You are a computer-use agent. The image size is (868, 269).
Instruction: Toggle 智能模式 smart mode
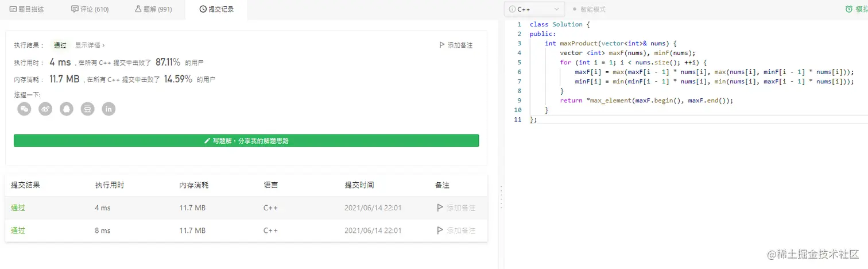pos(589,9)
